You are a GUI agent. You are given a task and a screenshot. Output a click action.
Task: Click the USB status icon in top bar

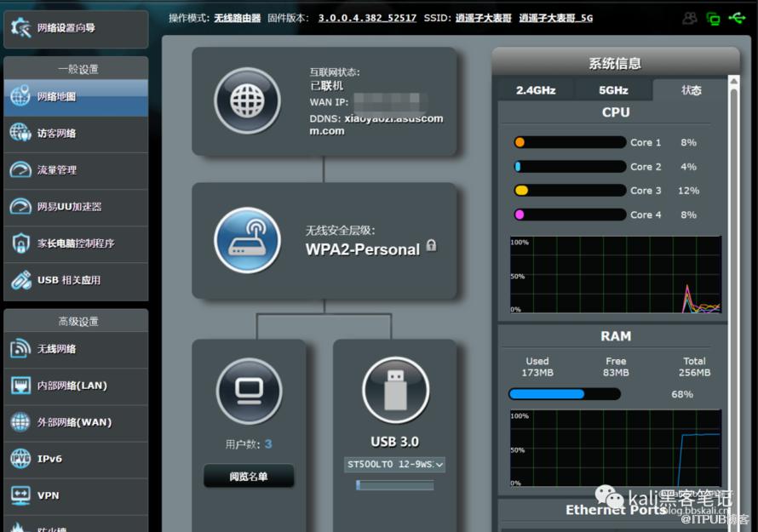pyautogui.click(x=738, y=18)
